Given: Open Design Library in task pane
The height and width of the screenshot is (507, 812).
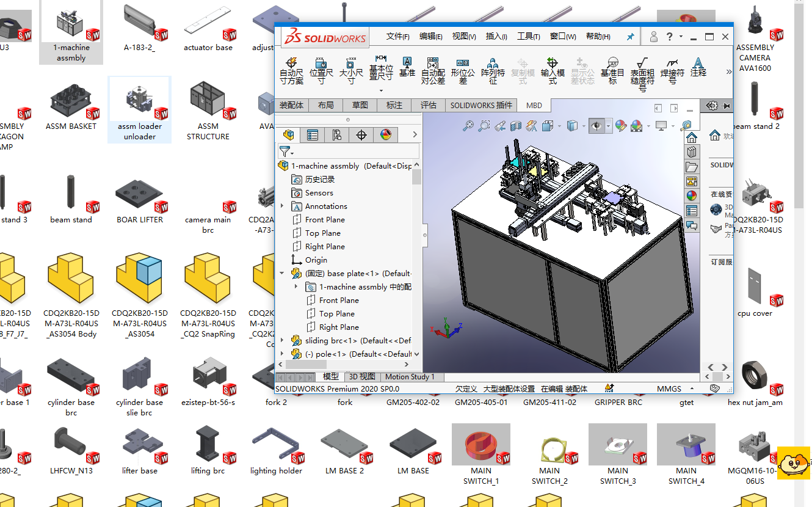Looking at the screenshot, I should [x=692, y=151].
